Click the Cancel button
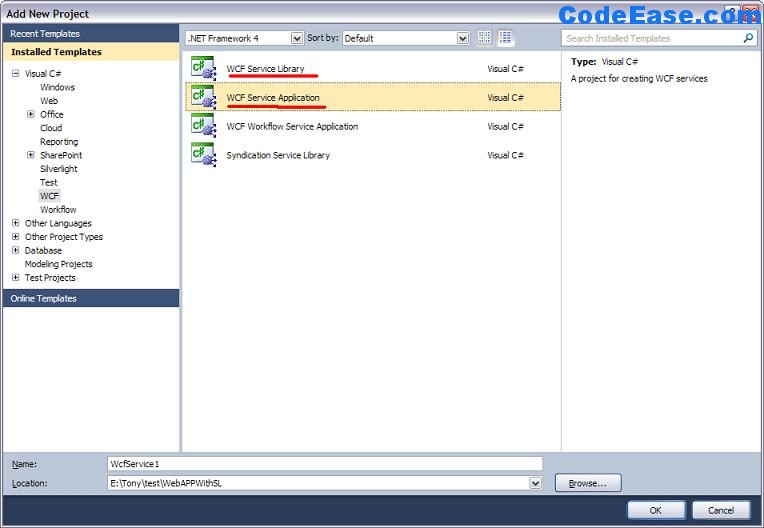Image resolution: width=764 pixels, height=528 pixels. click(721, 510)
